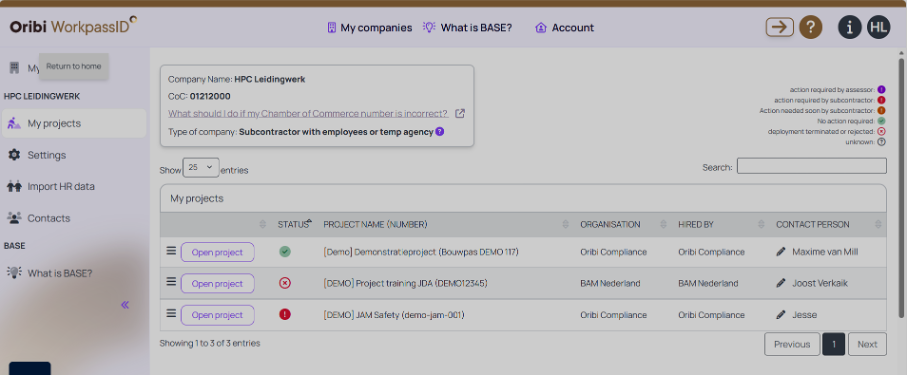Open My companies in top navigation
The image size is (908, 376).
[x=369, y=28]
